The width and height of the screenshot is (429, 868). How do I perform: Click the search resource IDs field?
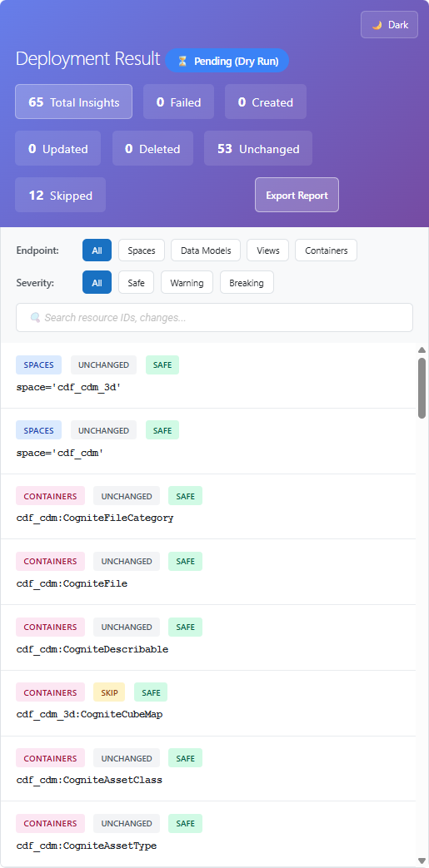click(x=215, y=318)
